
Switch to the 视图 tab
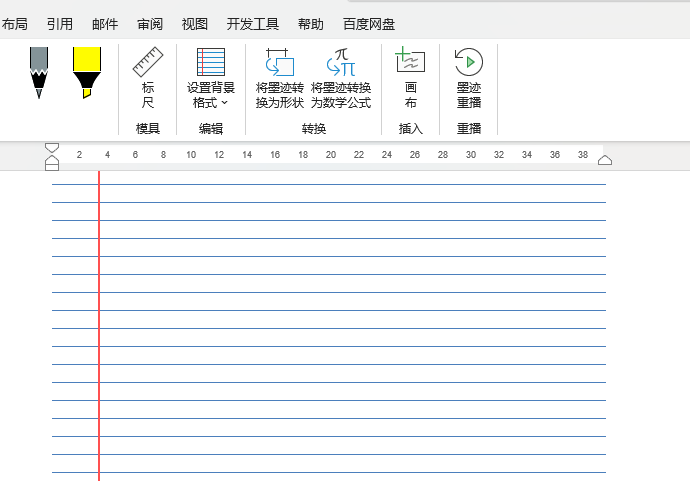(x=195, y=24)
